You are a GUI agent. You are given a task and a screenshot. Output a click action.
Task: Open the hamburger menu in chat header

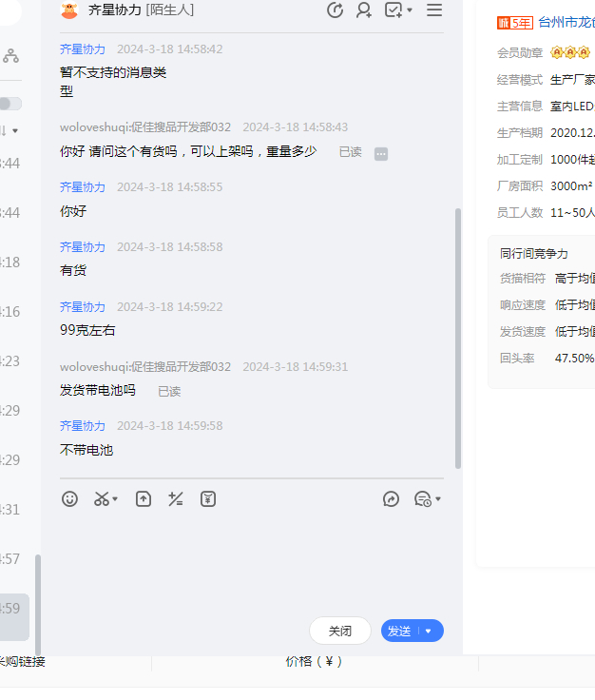coord(434,10)
